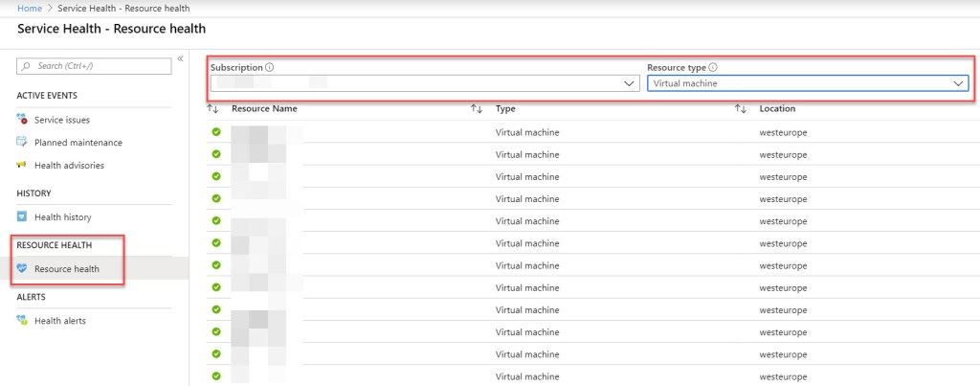Click the Health alerts icon
Image resolution: width=980 pixels, height=386 pixels.
click(23, 321)
